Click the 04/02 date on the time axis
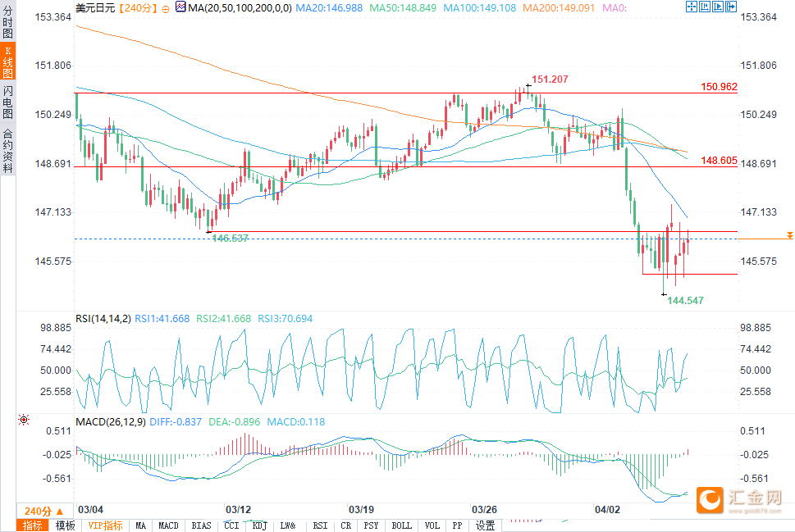 click(607, 510)
